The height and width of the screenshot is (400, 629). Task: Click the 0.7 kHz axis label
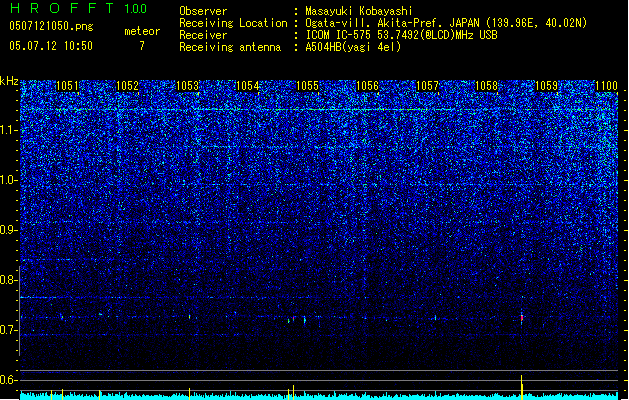click(x=9, y=330)
